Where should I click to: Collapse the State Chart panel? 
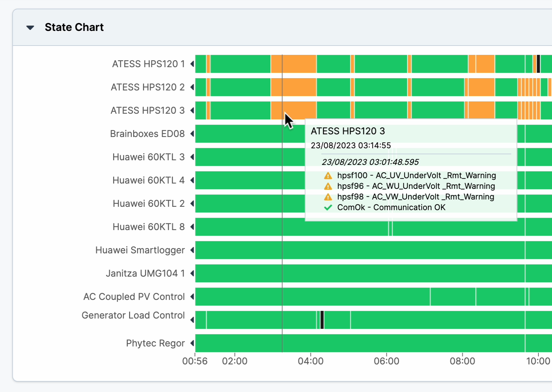coord(30,28)
